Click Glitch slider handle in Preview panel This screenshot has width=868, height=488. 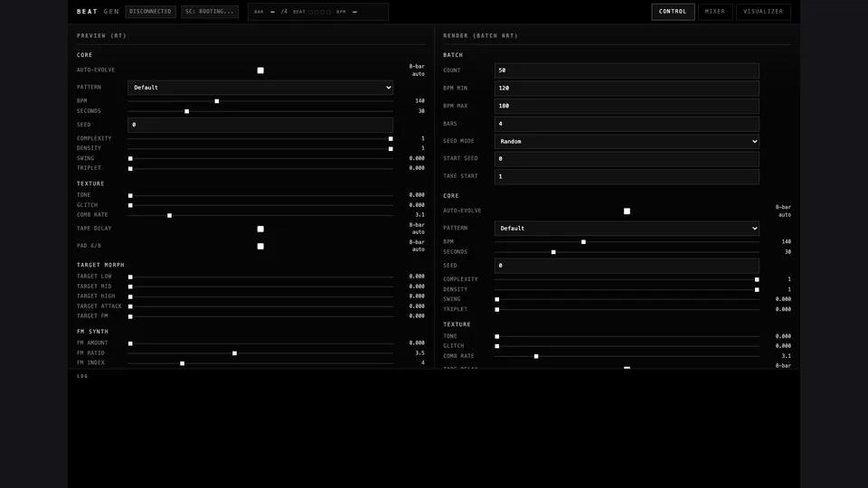(130, 205)
